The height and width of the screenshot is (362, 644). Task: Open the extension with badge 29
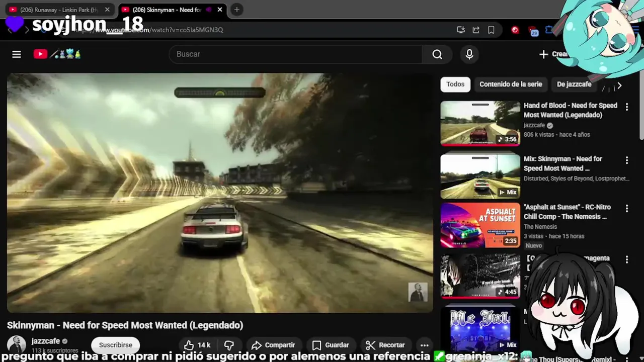(533, 31)
